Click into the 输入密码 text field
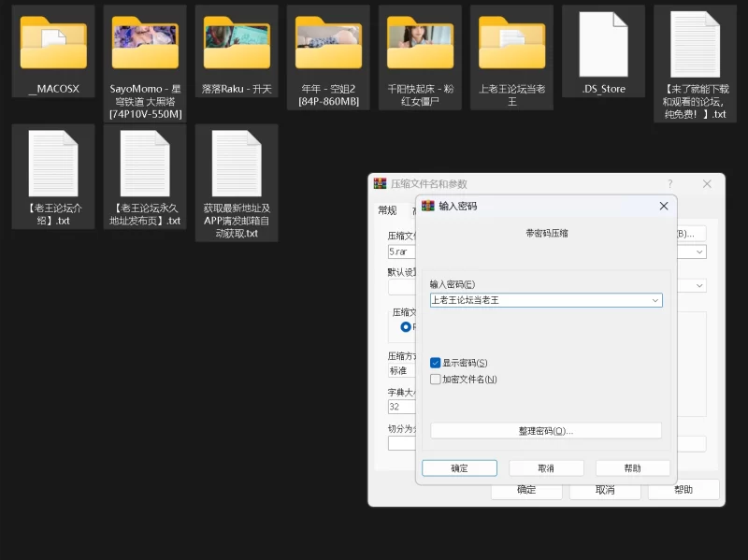Screen dimensions: 748x560 tap(538, 301)
